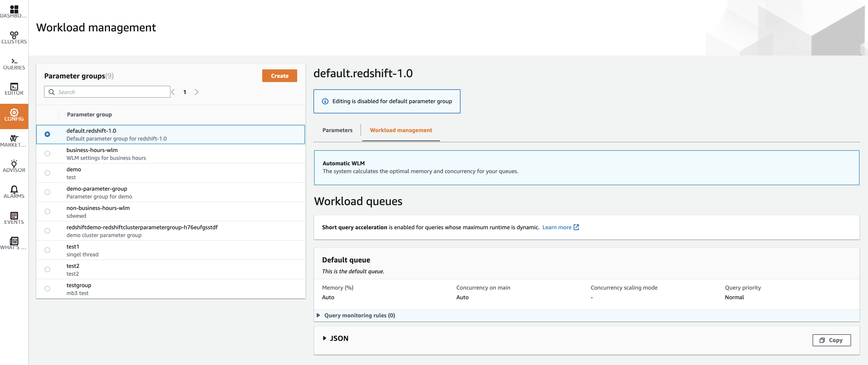Click the Default queue heading
Image resolution: width=868 pixels, height=365 pixels.
pyautogui.click(x=346, y=260)
